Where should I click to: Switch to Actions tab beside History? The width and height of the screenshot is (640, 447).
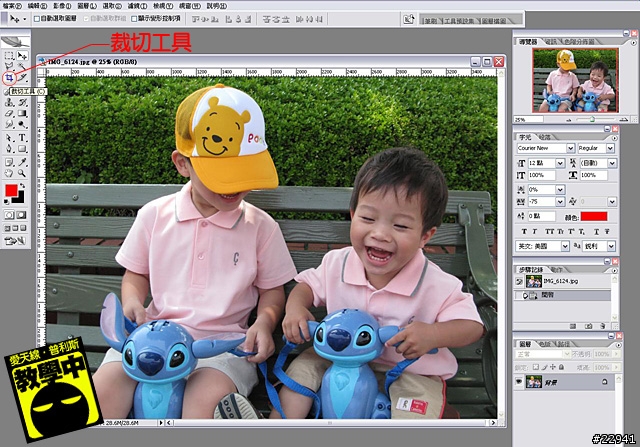(x=556, y=270)
